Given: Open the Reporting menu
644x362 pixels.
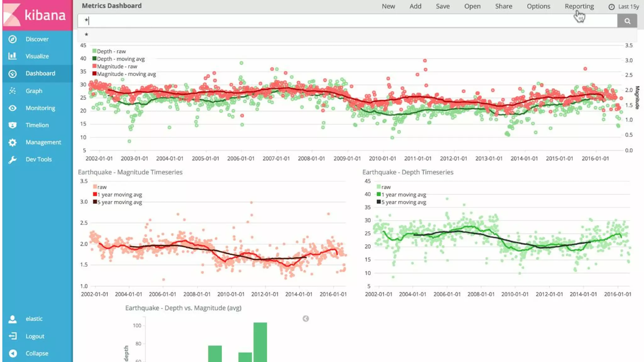Looking at the screenshot, I should click(x=579, y=6).
